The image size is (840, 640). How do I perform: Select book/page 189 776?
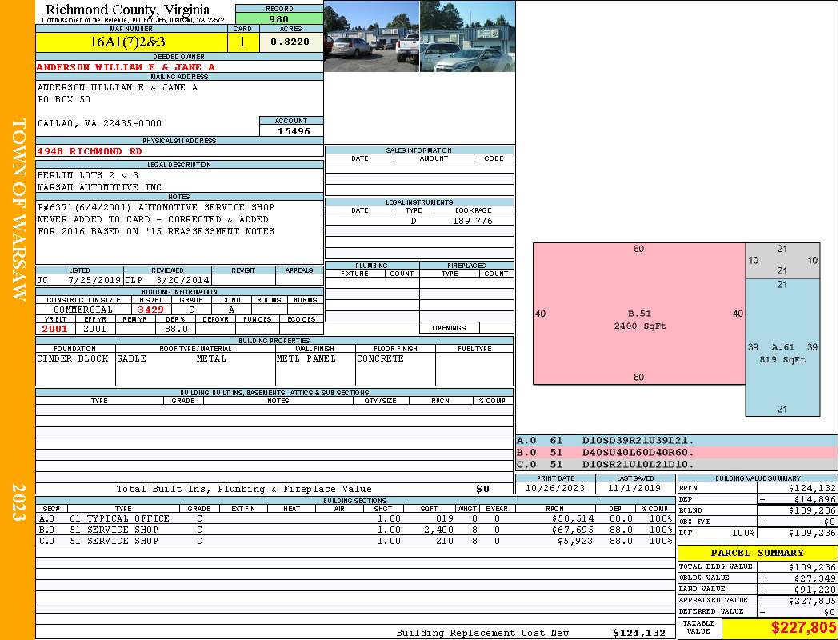click(x=473, y=221)
